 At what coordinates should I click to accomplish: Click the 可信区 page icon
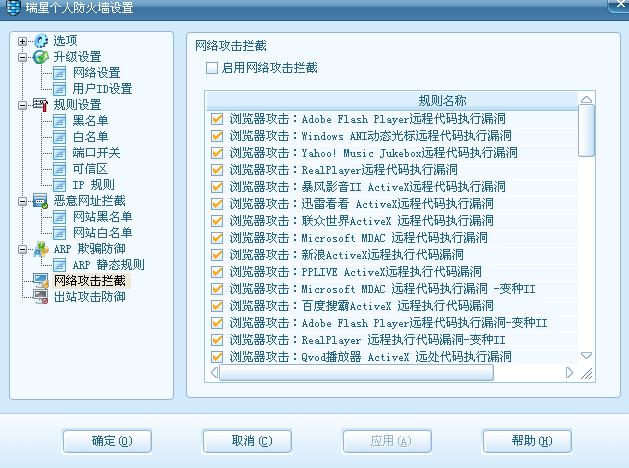[x=59, y=169]
